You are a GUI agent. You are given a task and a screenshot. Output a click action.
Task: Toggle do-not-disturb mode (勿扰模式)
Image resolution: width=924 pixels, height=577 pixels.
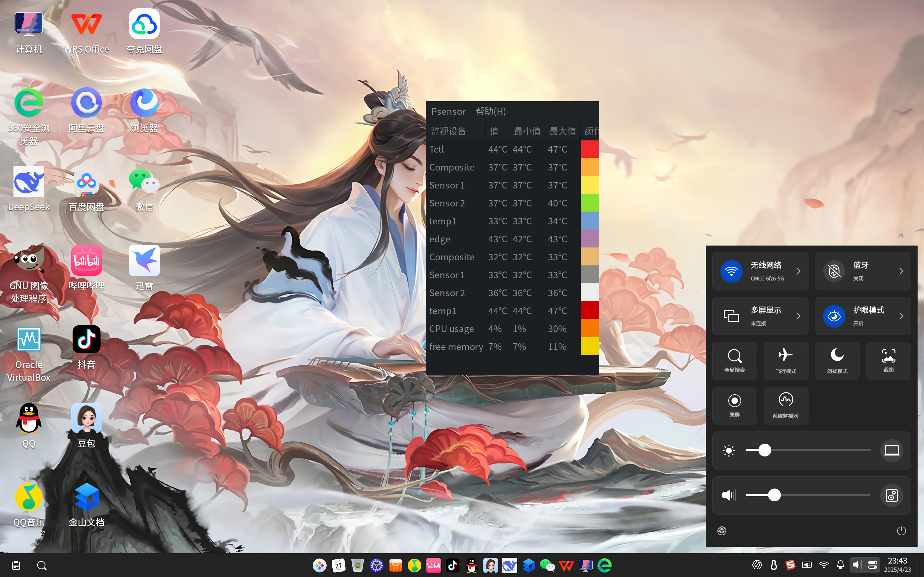click(837, 361)
